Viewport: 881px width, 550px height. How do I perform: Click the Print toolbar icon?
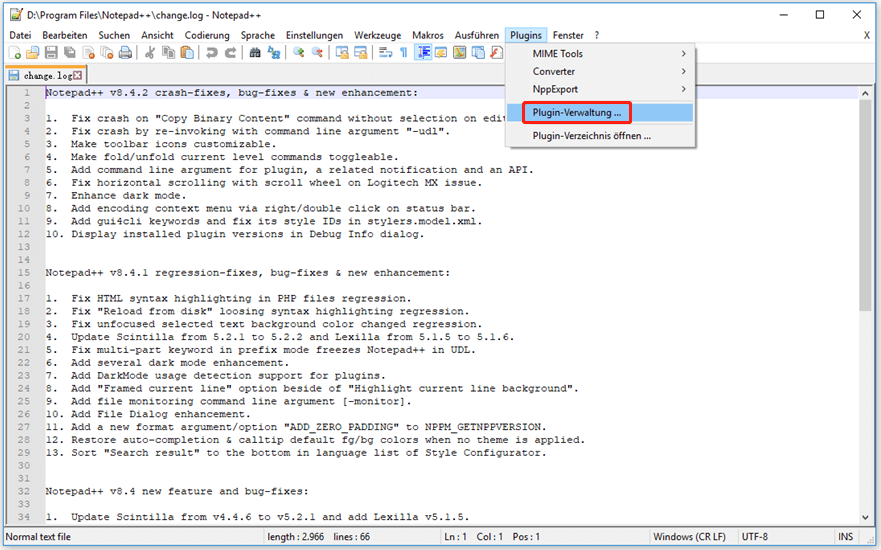tap(125, 53)
